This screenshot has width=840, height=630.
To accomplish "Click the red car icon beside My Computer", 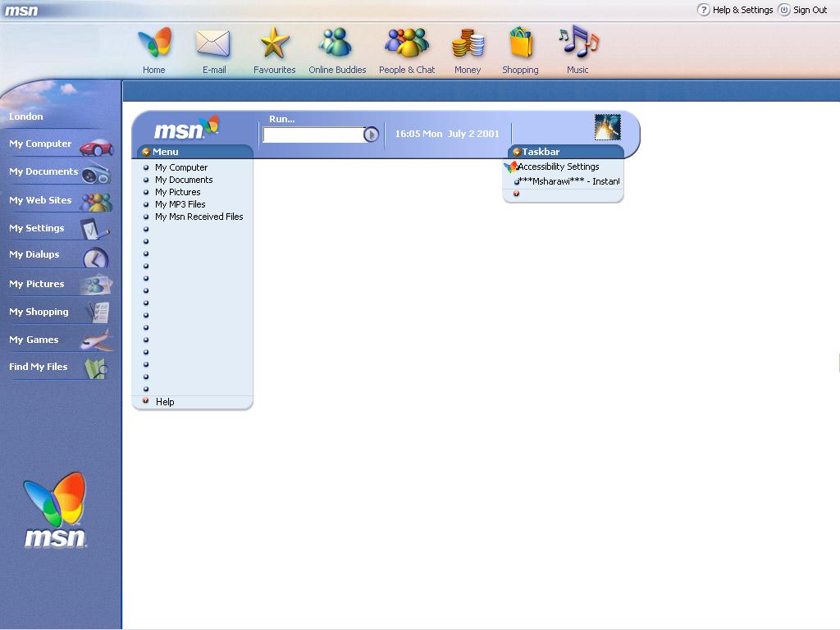I will [x=97, y=147].
